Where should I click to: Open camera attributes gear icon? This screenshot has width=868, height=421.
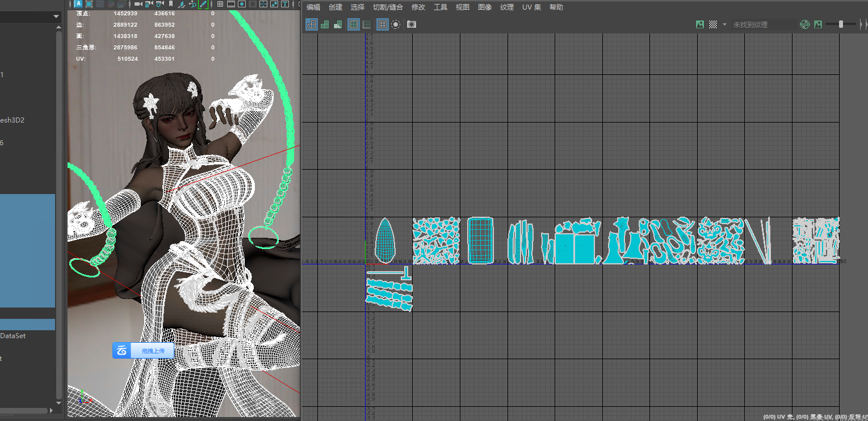(160, 4)
